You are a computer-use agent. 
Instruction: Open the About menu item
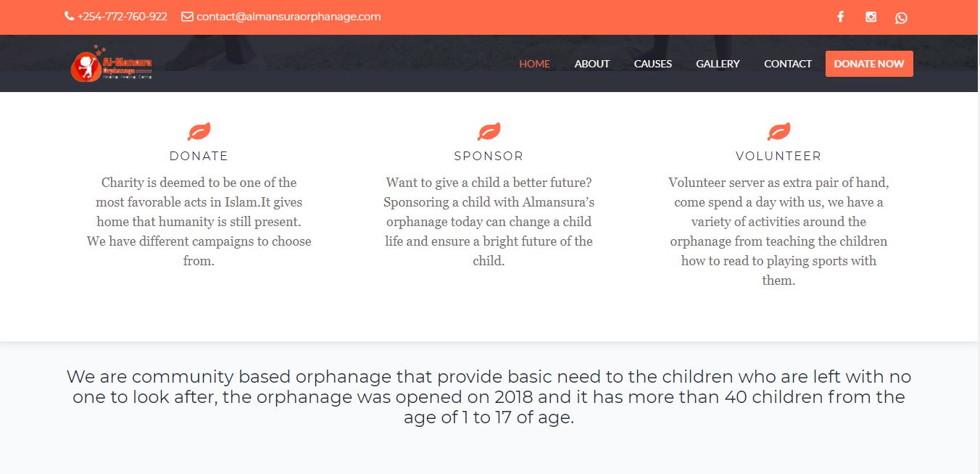point(591,64)
